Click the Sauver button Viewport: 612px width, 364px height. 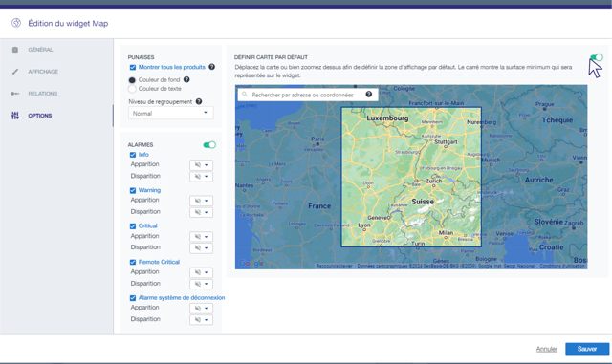pyautogui.click(x=587, y=349)
